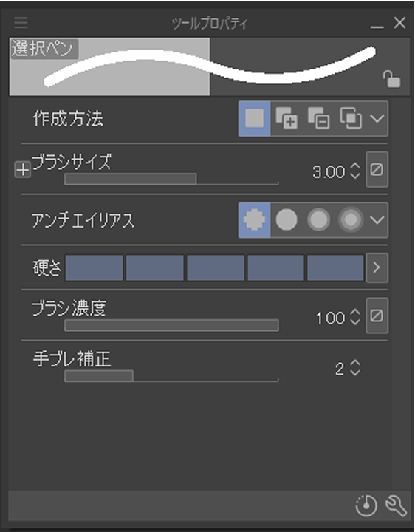This screenshot has width=415, height=532.
Task: Select the subtract from selection mode
Action: 318,118
